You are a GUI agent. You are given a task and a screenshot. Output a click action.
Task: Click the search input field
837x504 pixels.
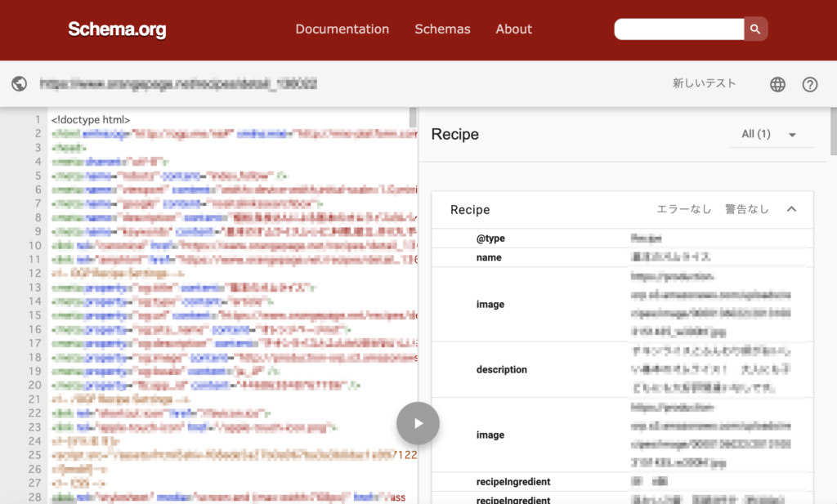(678, 29)
